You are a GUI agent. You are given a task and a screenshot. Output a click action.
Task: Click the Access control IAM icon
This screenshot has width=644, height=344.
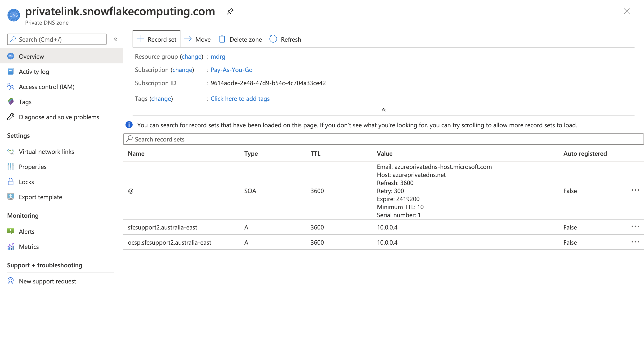[10, 86]
